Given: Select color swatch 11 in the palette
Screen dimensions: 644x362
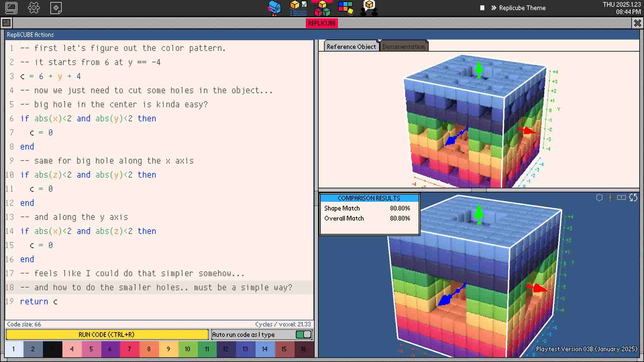Looking at the screenshot, I should 207,349.
